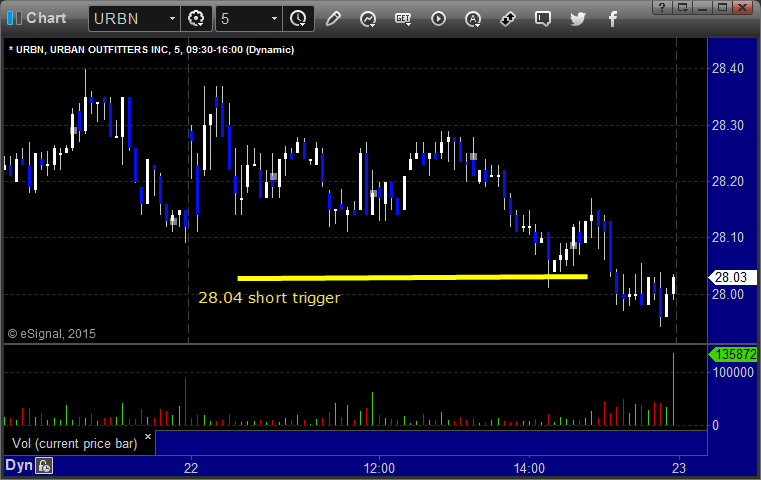Click the blue chart bars icon
This screenshot has height=480, width=761.
pyautogui.click(x=14, y=18)
